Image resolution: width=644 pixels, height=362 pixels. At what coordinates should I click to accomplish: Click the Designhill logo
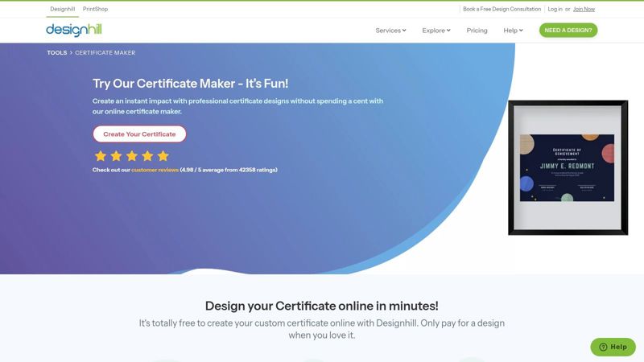pyautogui.click(x=74, y=30)
